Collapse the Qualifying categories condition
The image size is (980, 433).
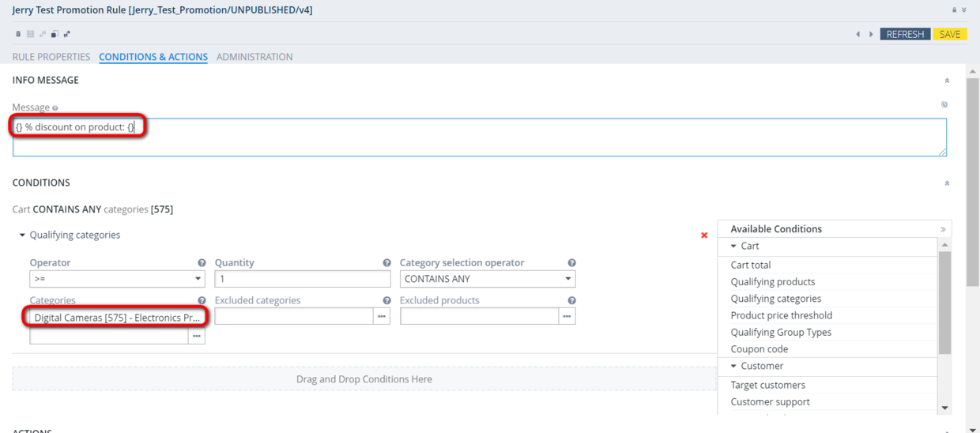coord(22,235)
